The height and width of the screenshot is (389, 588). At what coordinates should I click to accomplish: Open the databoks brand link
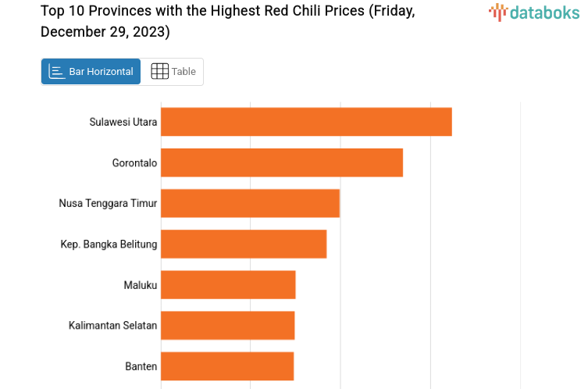(x=536, y=12)
